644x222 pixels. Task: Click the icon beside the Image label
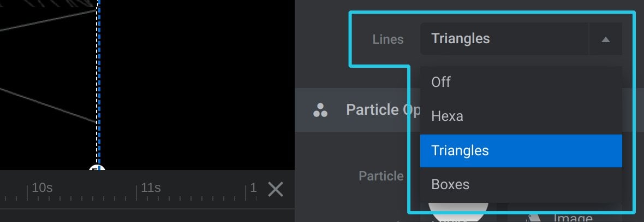[533, 218]
